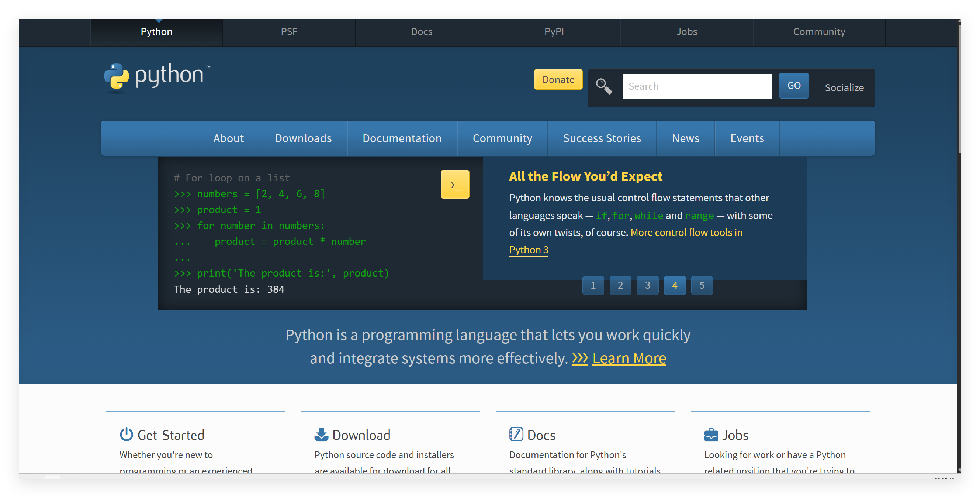The width and height of the screenshot is (980, 498).
Task: Go to the PyPI top-bar tab
Action: point(554,32)
